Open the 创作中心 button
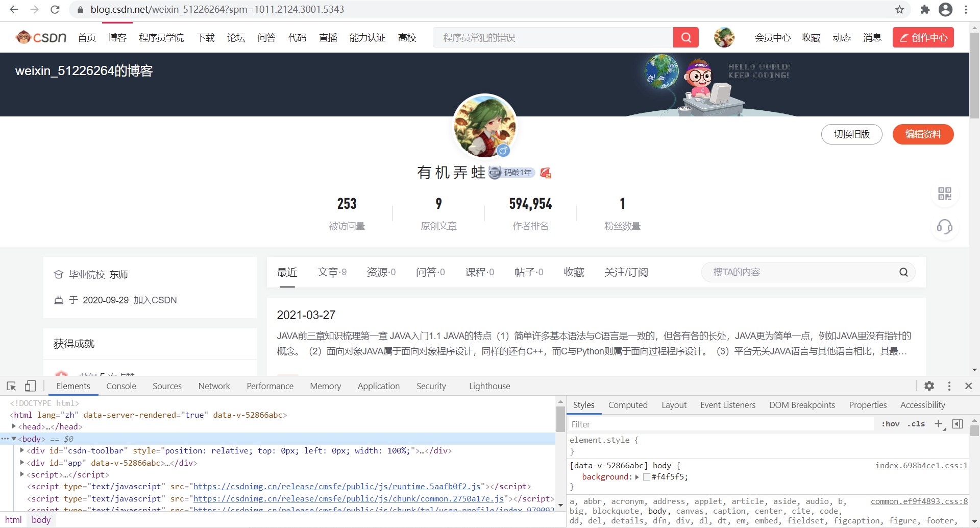The image size is (980, 528). [x=923, y=37]
